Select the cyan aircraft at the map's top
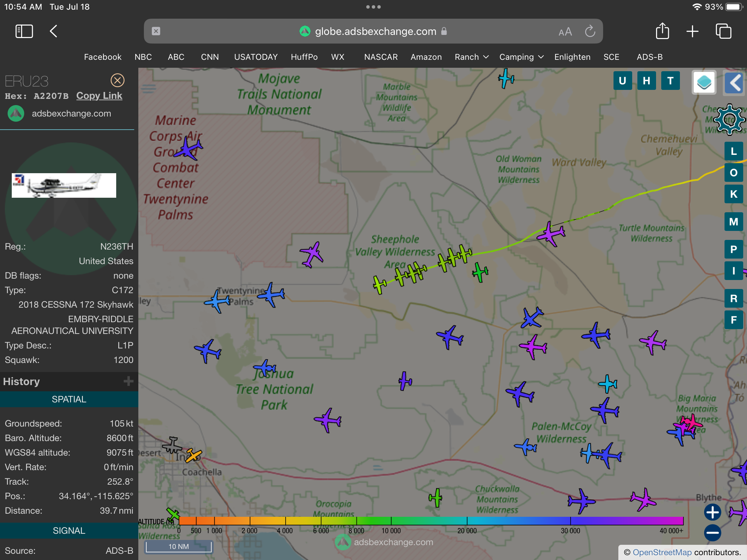Screen dimensions: 747x560 (x=506, y=78)
